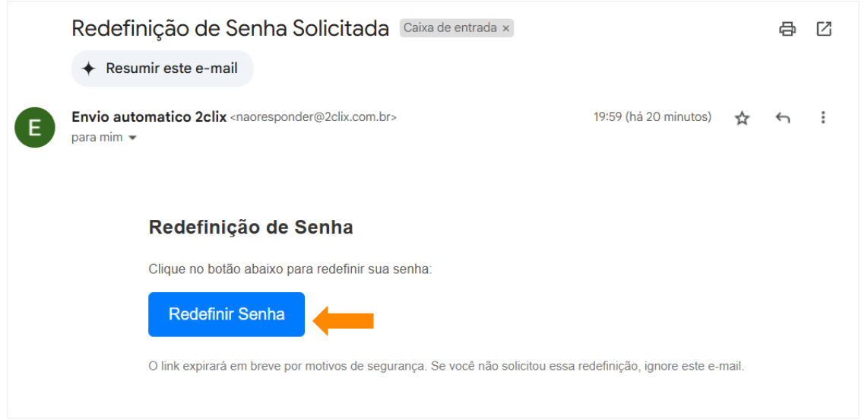The image size is (868, 420).
Task: Click the Clique no botão abaixo instruction text
Action: coord(290,269)
